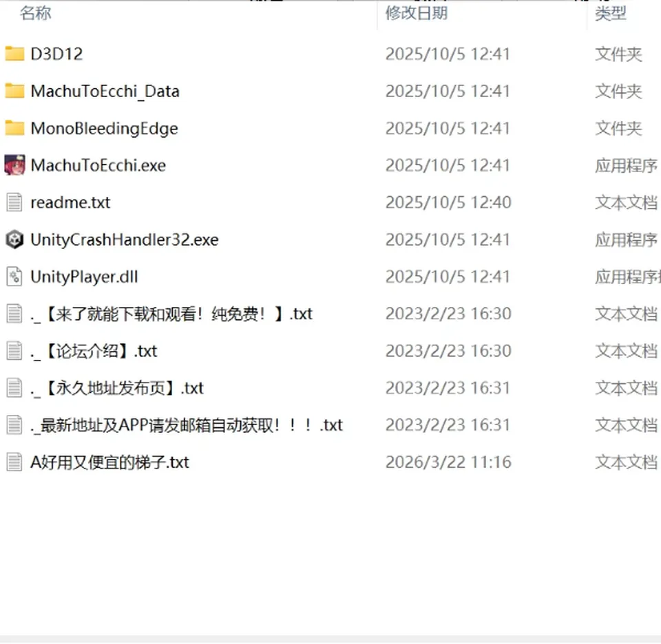Viewport: 661px width, 644px height.
Task: Click the 文本文档 type of A好用又便宜的梯子.txt
Action: [x=626, y=462]
